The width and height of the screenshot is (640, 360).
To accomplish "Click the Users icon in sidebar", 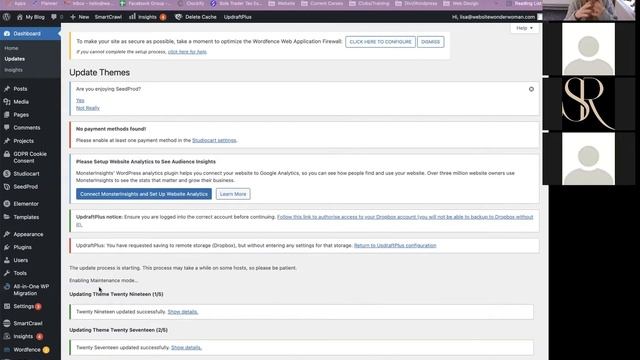I will [x=7, y=260].
